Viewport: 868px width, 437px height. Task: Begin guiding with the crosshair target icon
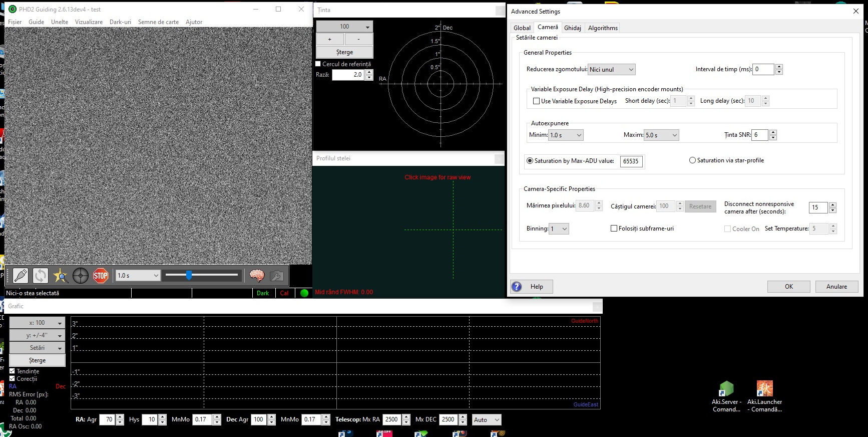(x=81, y=276)
